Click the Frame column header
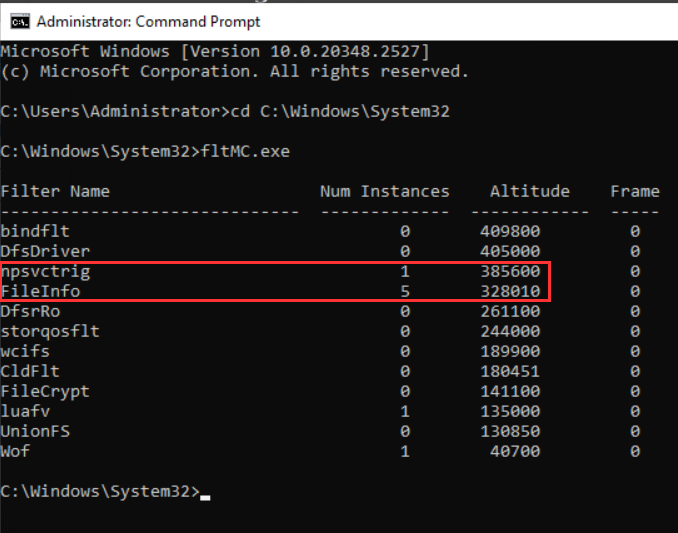Screen dimensions: 678x533 634,191
